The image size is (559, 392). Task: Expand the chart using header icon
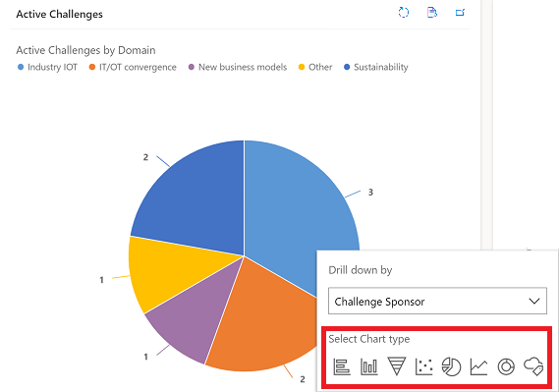[x=460, y=13]
